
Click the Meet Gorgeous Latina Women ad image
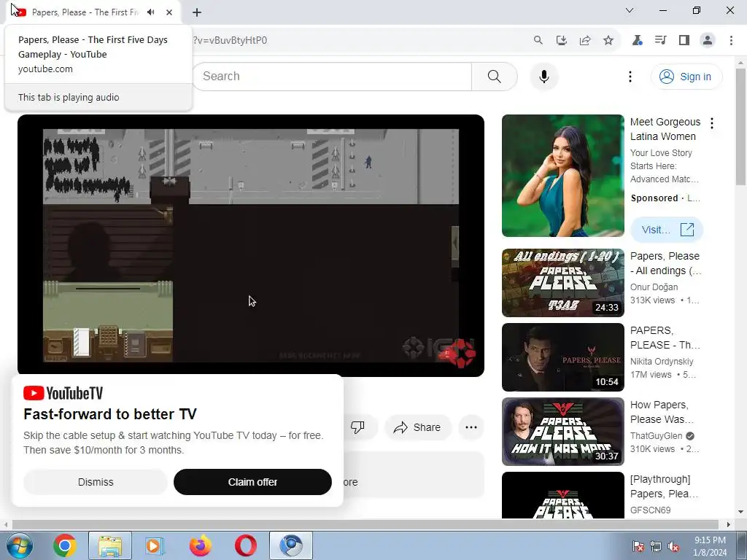pos(562,176)
